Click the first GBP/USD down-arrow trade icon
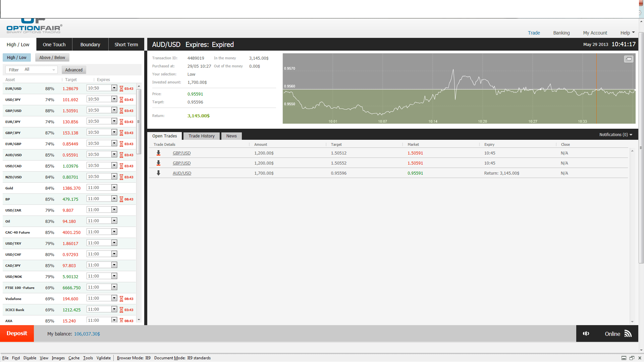Screen dimensions: 644x362 (x=159, y=153)
